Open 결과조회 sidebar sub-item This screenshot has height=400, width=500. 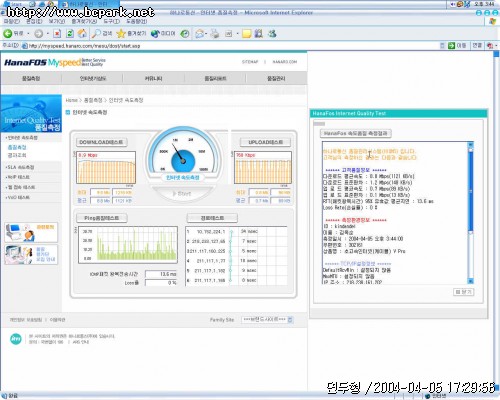click(17, 155)
